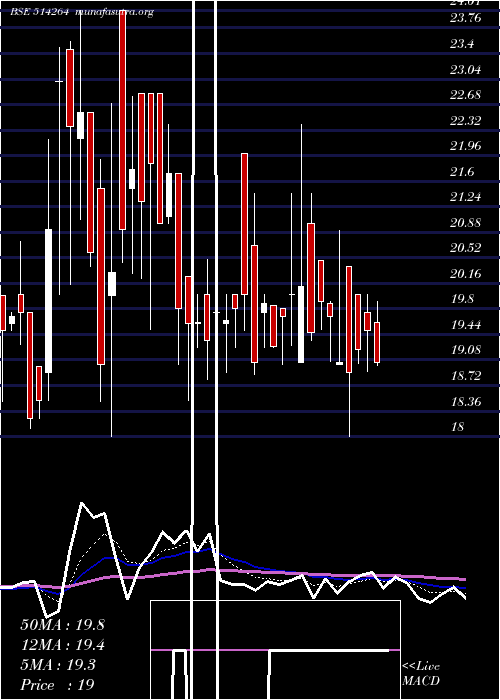The image size is (500, 700).
Task: Click the BSE 514264 ticker label
Action: (39, 12)
